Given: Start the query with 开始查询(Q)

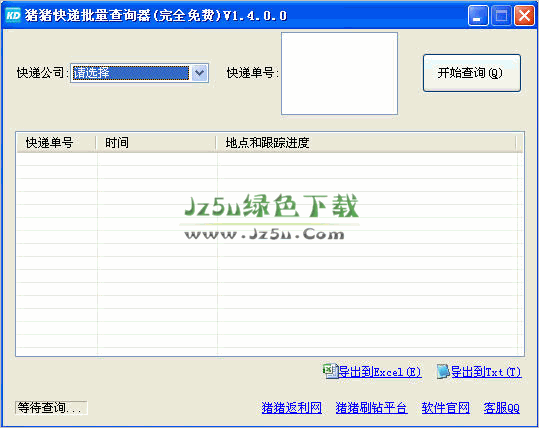Looking at the screenshot, I should [472, 73].
